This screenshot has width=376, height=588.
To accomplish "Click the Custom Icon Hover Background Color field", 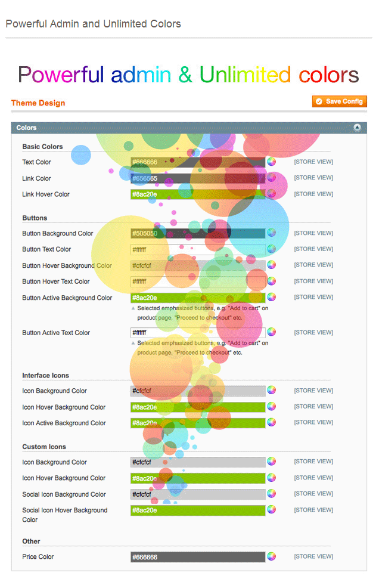I will point(198,478).
